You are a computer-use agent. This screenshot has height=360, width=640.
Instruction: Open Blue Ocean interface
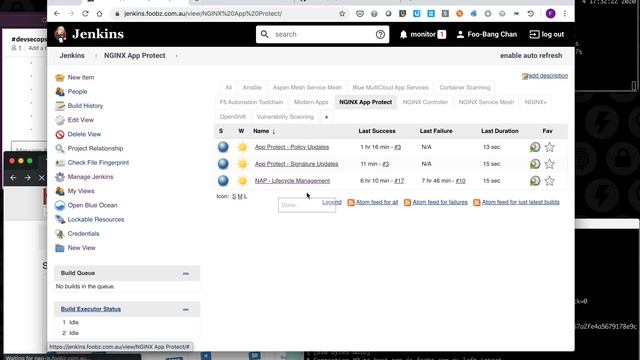92,205
